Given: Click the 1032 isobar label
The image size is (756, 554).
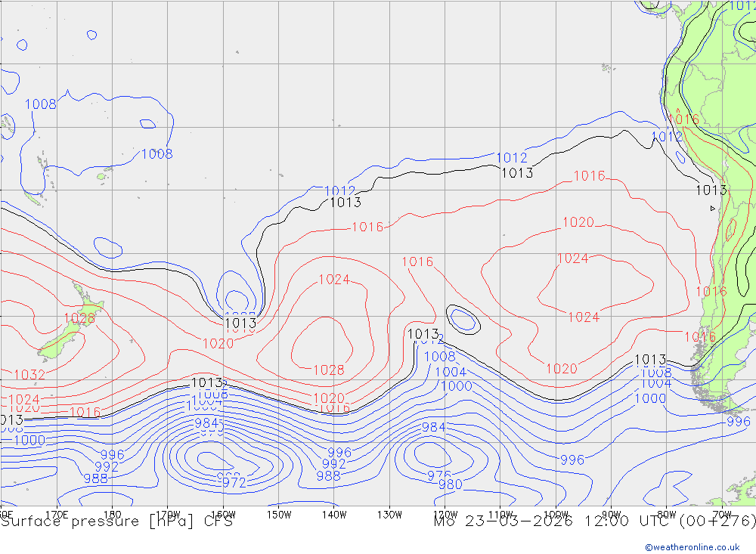Looking at the screenshot, I should pyautogui.click(x=29, y=375).
